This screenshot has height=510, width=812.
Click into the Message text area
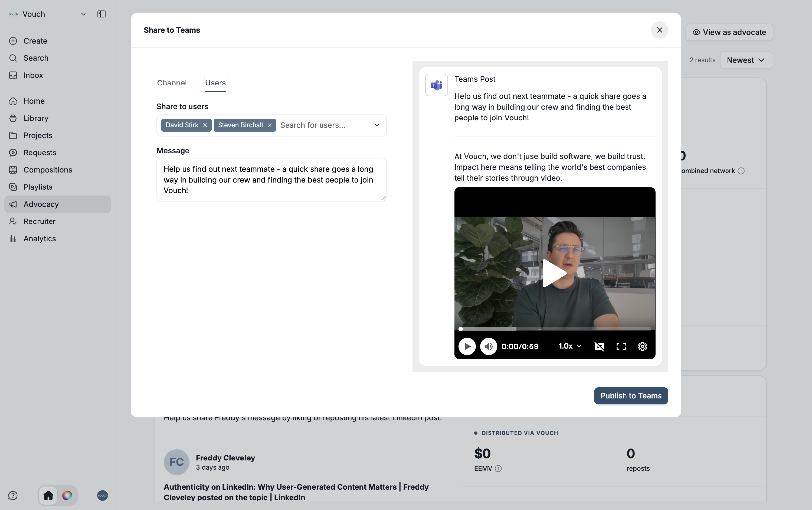[x=271, y=180]
